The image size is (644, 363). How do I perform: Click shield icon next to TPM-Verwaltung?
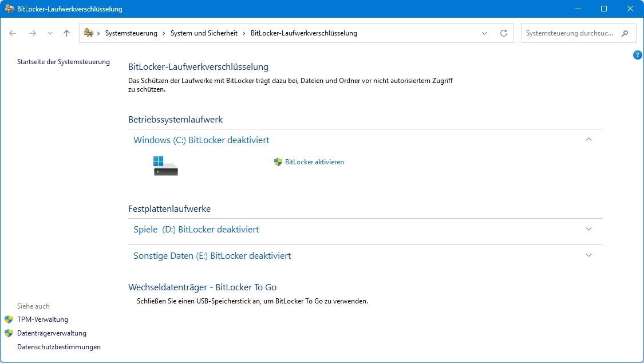9,319
